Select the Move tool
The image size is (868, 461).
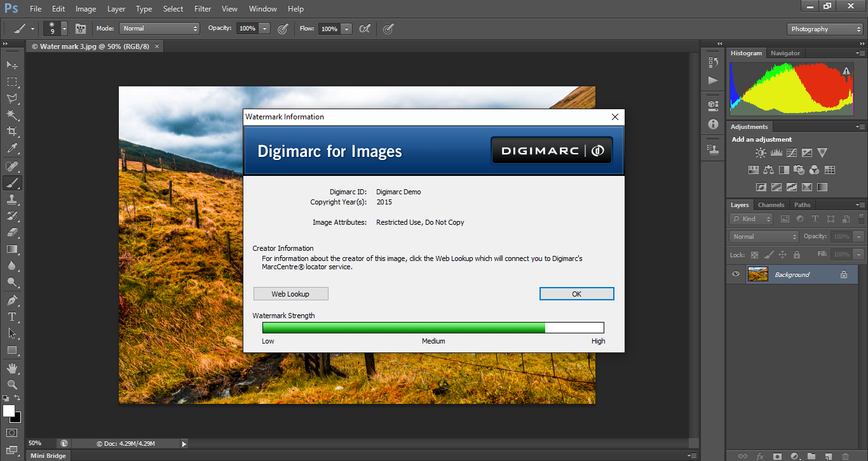click(12, 65)
